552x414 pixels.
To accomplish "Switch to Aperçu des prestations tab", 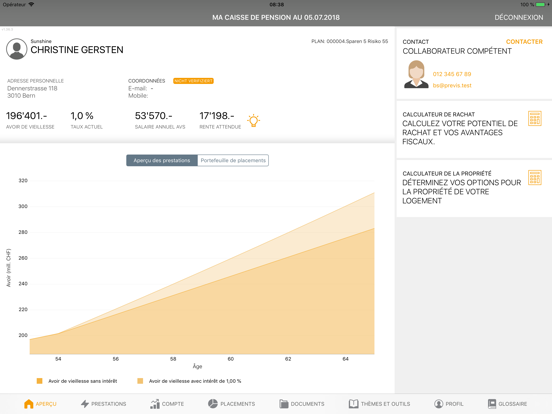I will point(162,161).
